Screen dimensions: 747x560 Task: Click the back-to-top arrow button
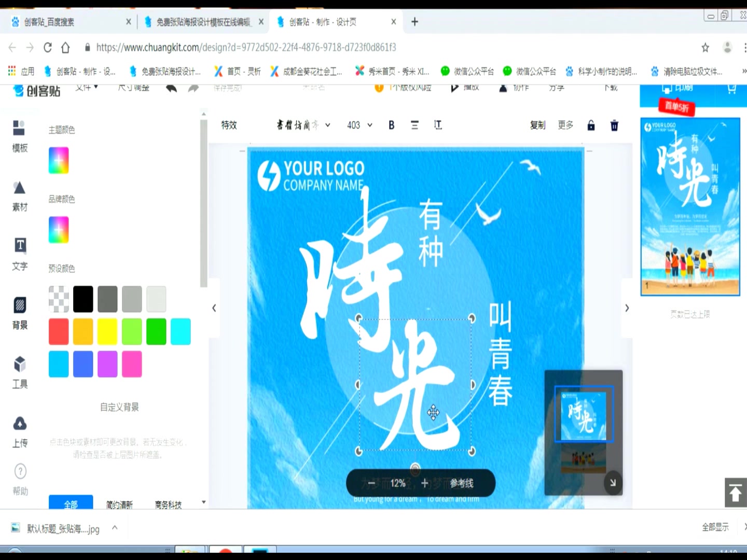pyautogui.click(x=735, y=492)
